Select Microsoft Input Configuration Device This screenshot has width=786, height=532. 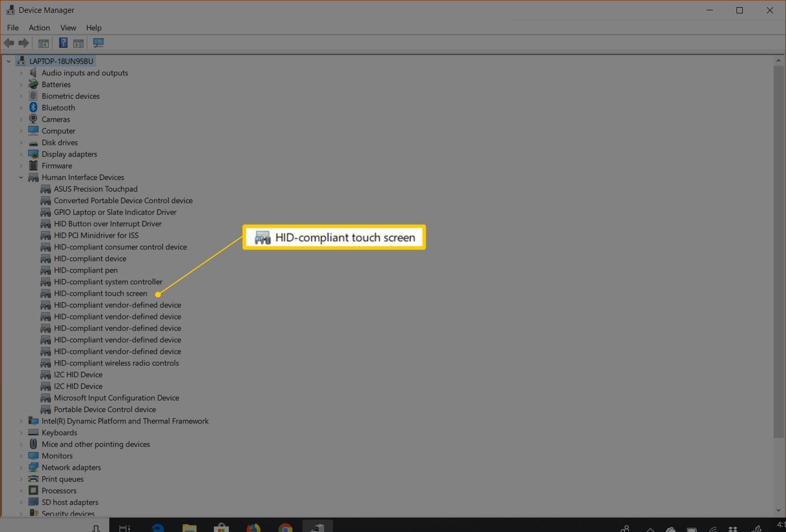coord(116,397)
